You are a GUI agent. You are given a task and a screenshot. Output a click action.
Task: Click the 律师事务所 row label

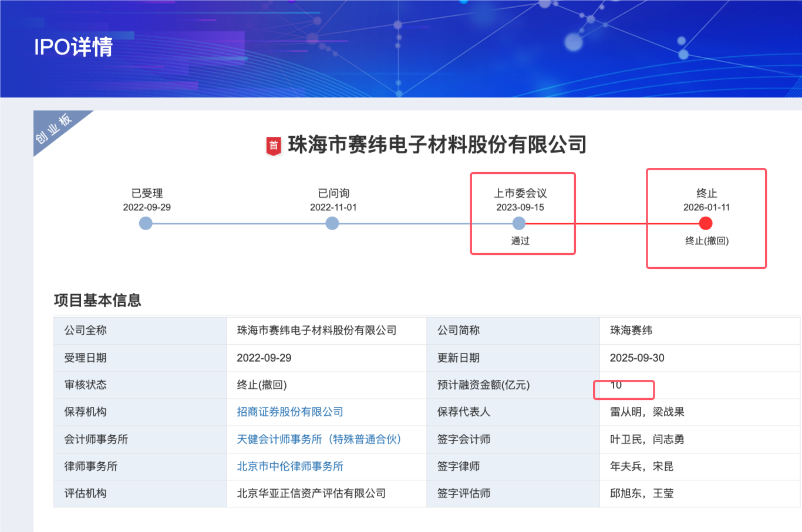pyautogui.click(x=91, y=466)
